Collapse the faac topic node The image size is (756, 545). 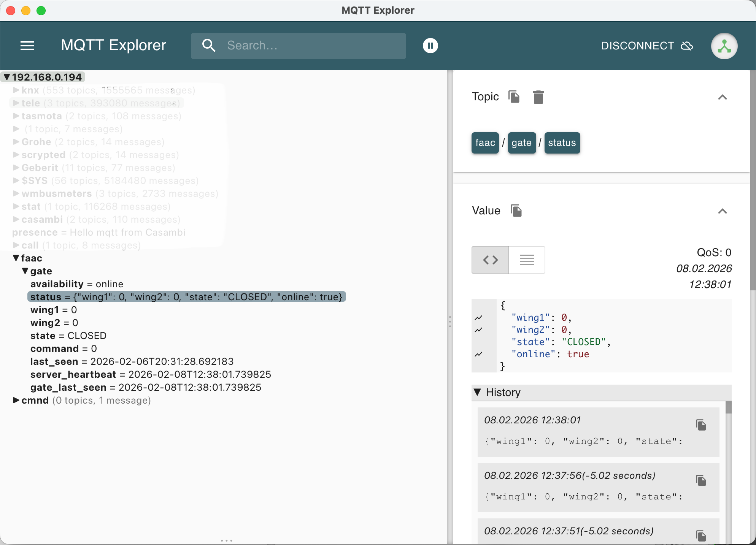pos(16,258)
